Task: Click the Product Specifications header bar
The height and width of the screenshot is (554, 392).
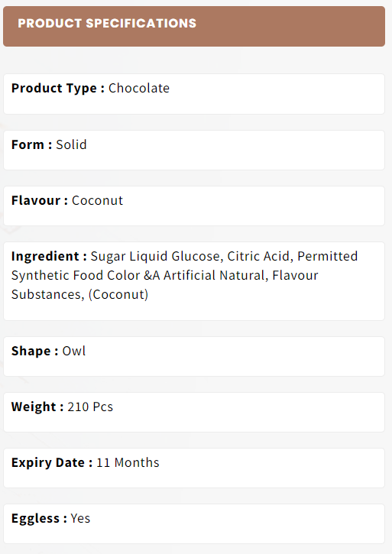Action: pos(194,26)
